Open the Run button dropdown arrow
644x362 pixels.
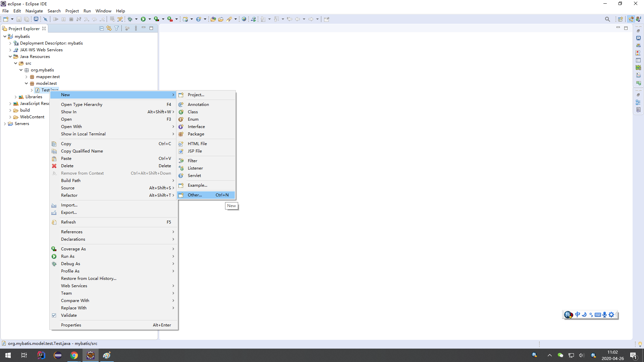point(150,19)
